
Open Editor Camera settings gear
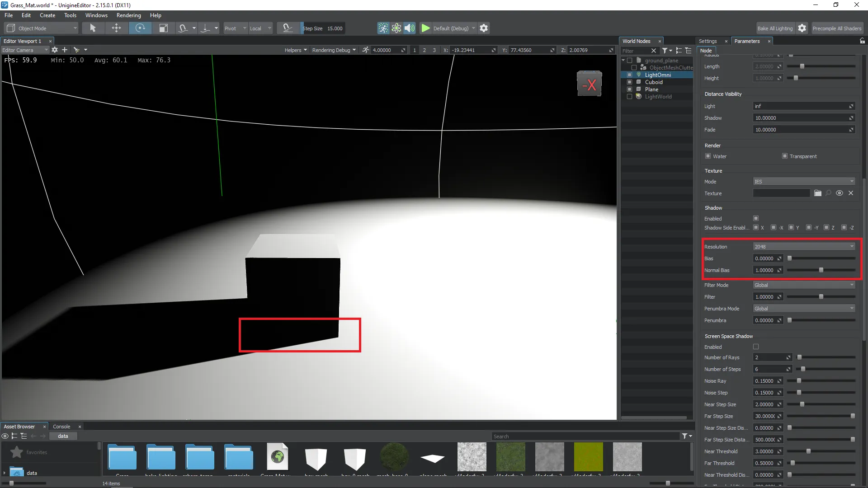[x=55, y=50]
